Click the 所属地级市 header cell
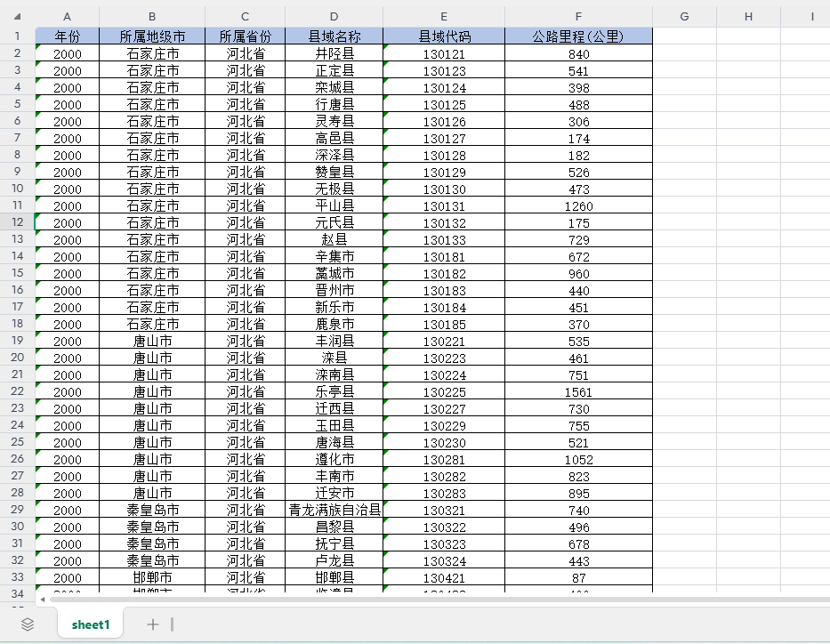The height and width of the screenshot is (644, 830). coord(152,36)
